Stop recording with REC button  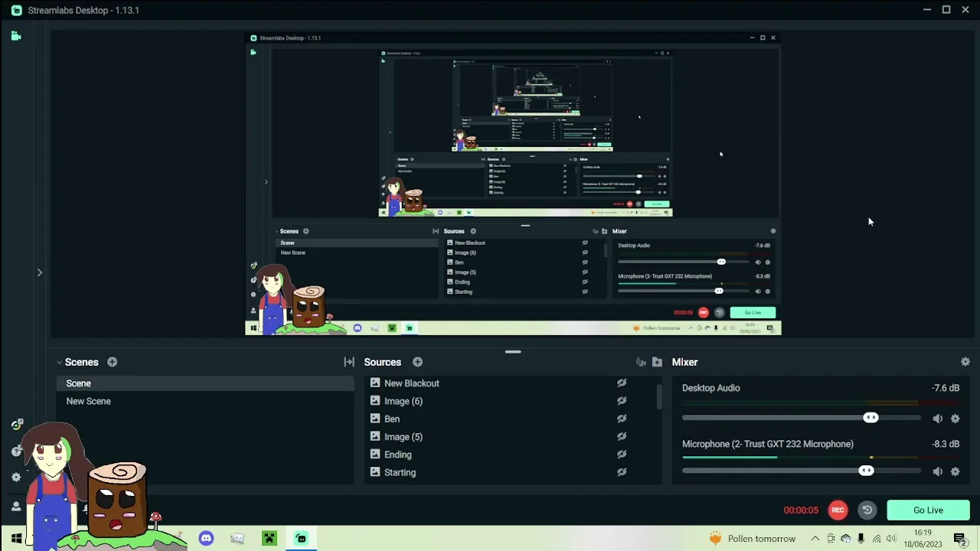pos(838,510)
